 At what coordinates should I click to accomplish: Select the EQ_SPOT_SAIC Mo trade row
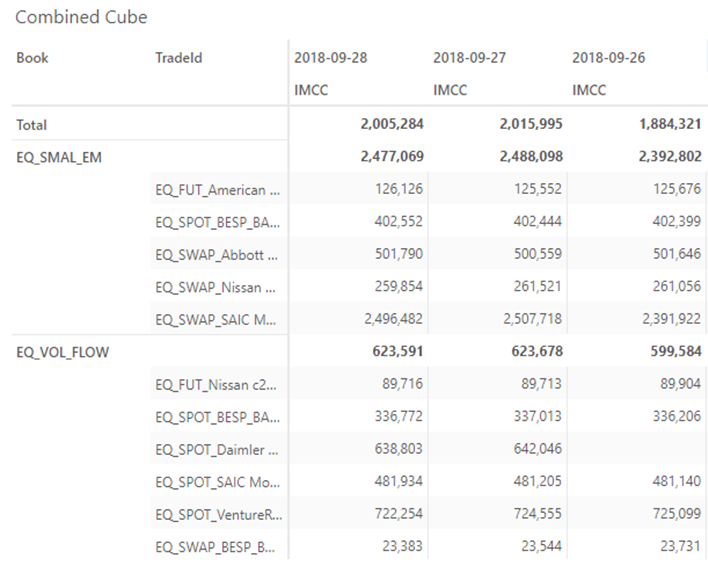pyautogui.click(x=218, y=483)
